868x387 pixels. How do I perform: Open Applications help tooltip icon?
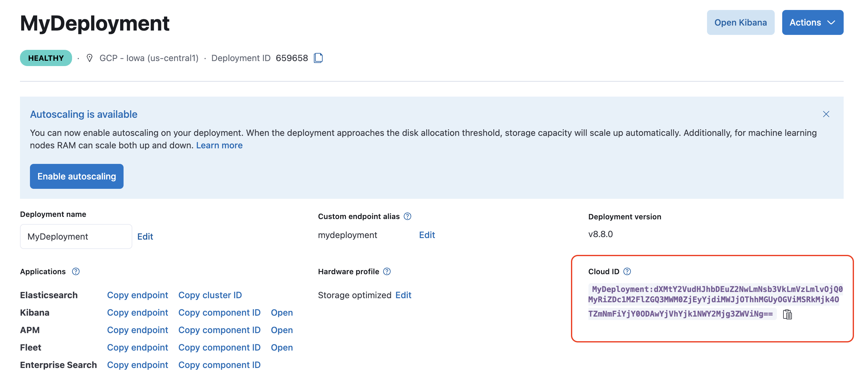(x=76, y=271)
